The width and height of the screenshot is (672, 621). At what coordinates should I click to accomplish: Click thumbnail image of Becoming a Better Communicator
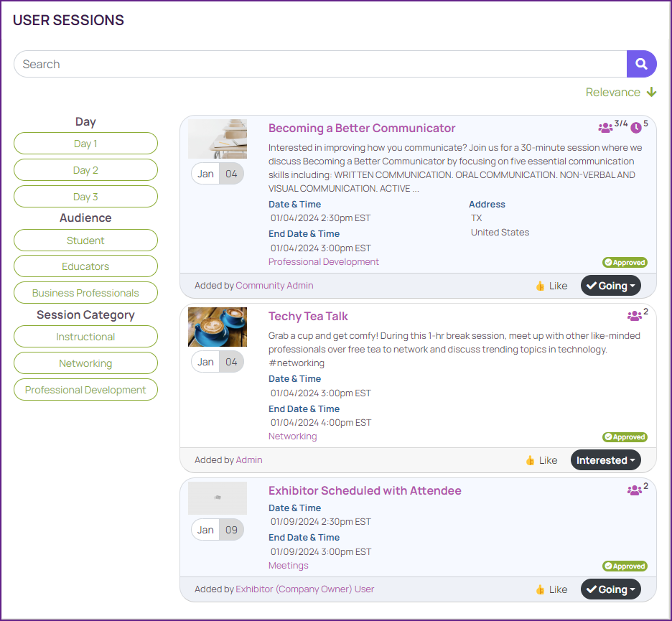point(218,139)
